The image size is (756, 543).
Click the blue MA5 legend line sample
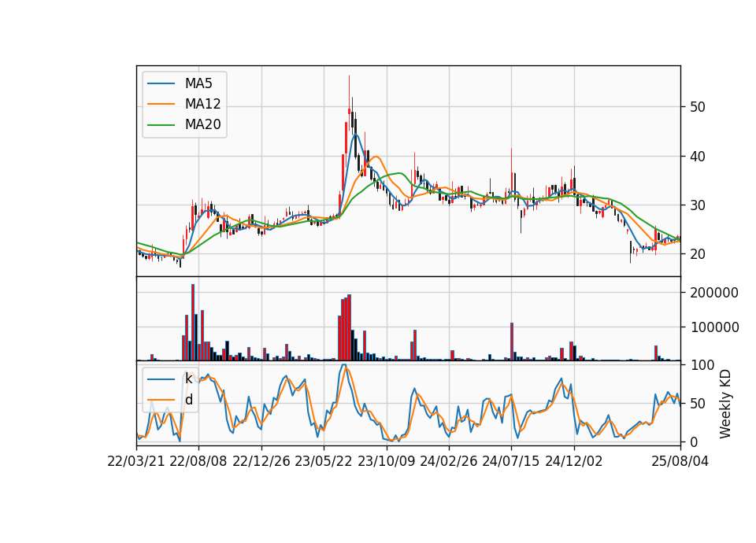(161, 83)
